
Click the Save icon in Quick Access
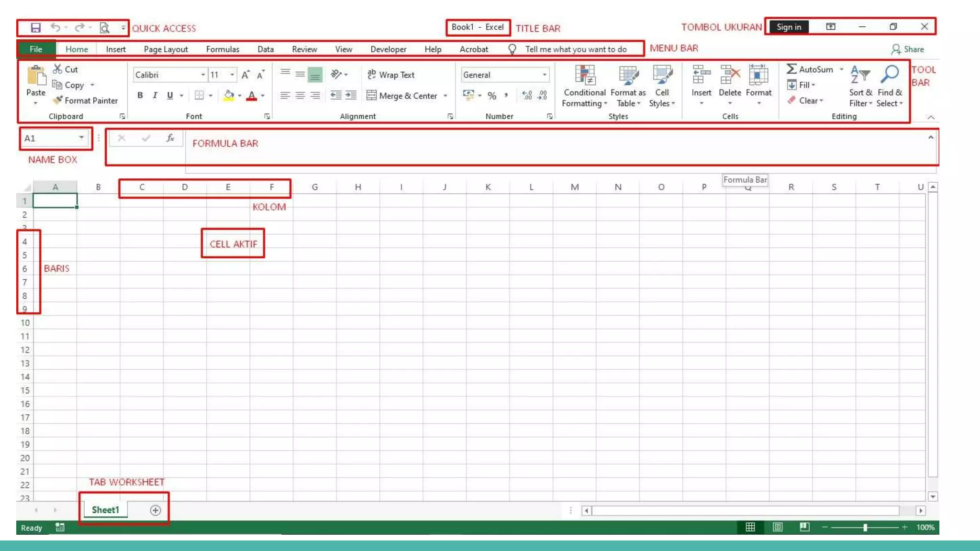tap(35, 28)
